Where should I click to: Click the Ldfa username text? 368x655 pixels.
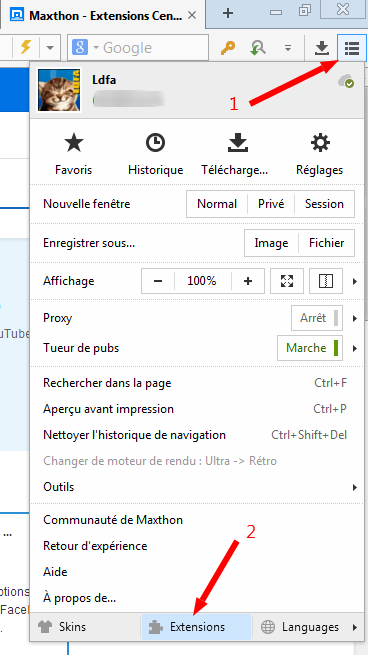104,79
